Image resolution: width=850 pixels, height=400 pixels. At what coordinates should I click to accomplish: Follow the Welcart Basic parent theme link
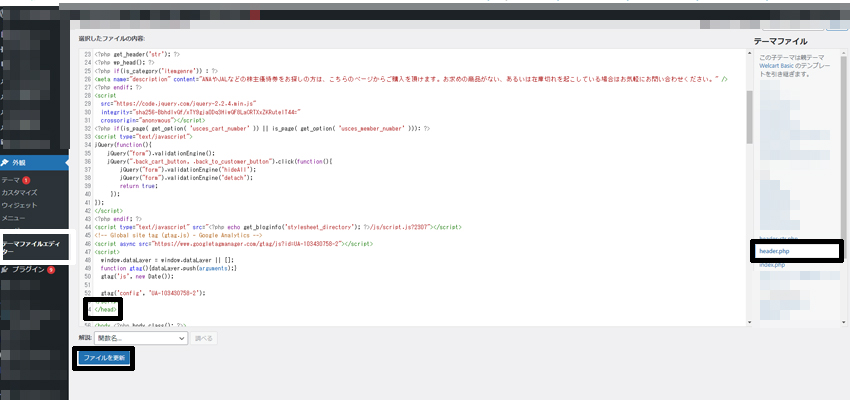778,65
